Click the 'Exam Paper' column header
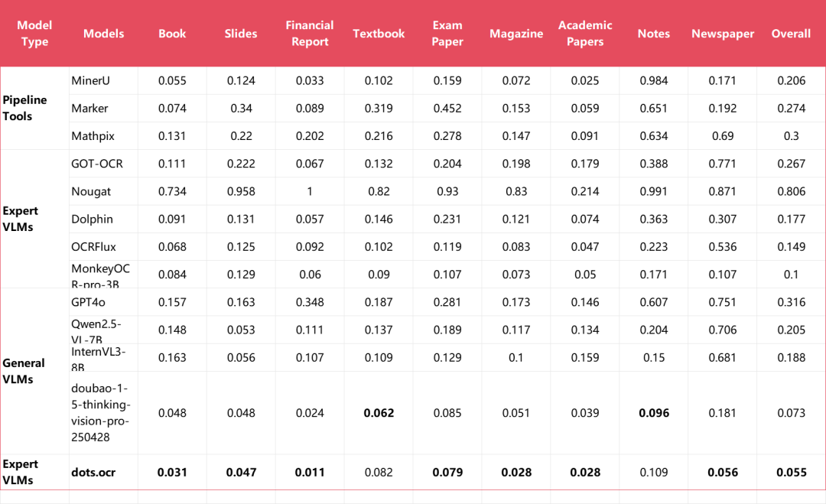 click(x=447, y=33)
